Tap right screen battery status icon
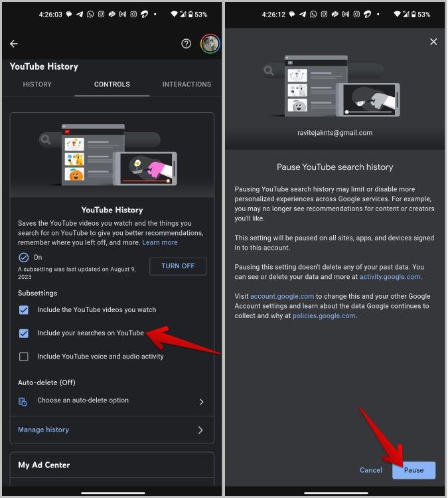The image size is (448, 498). tap(413, 15)
